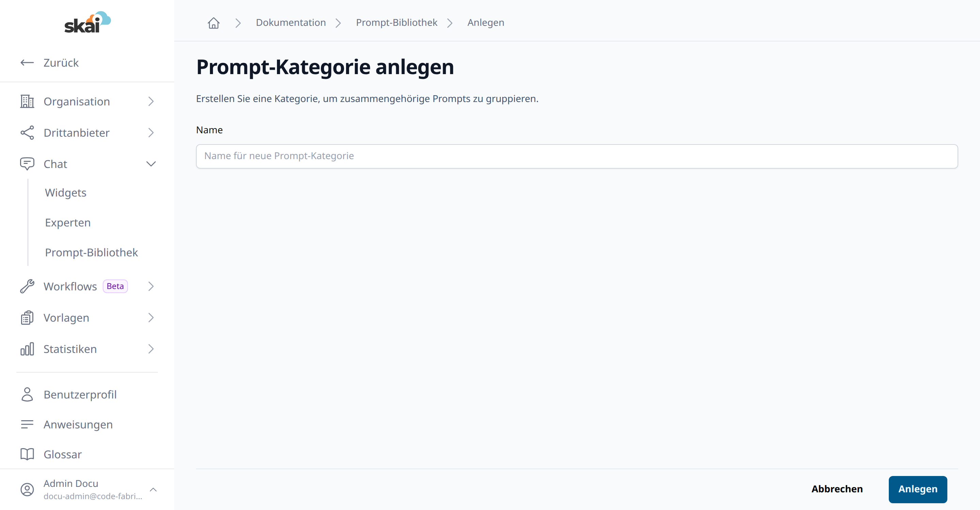The image size is (980, 510).
Task: Open Experten under Chat
Action: click(x=68, y=223)
